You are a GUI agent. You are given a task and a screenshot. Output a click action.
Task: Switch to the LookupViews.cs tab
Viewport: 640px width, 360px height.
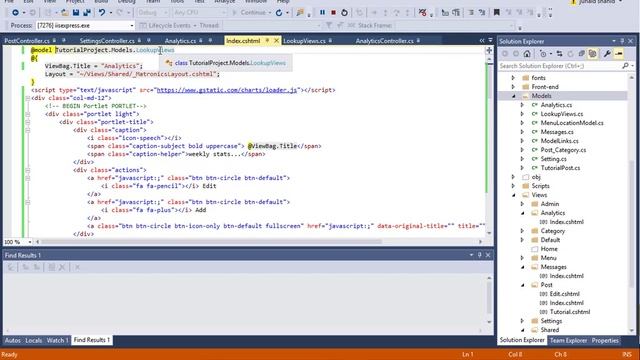[304, 41]
